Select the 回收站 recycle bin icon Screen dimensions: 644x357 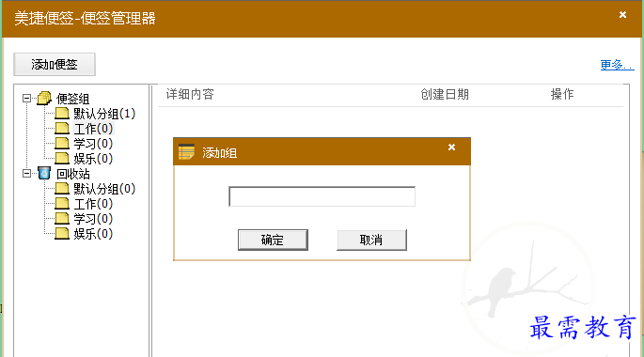click(x=44, y=173)
